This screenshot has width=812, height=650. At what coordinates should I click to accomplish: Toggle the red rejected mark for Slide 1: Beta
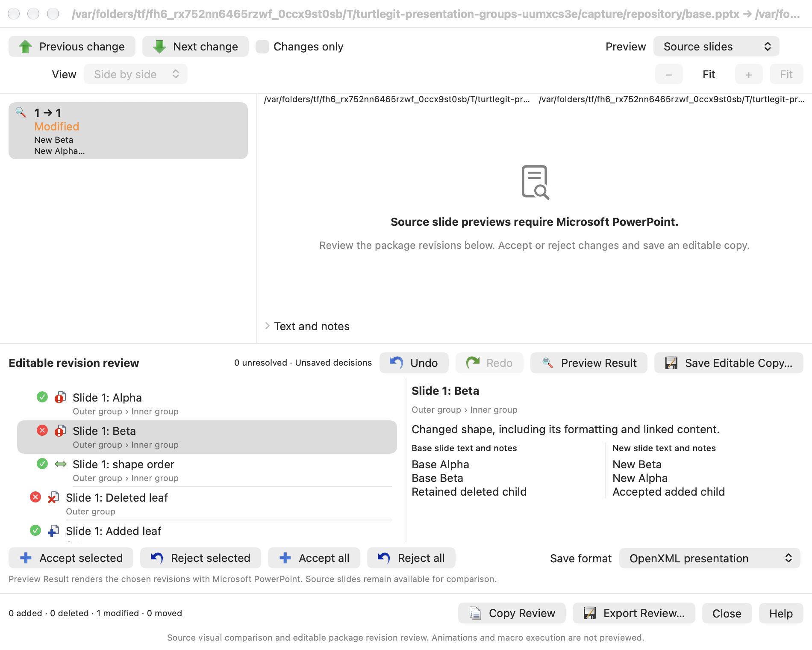click(42, 430)
